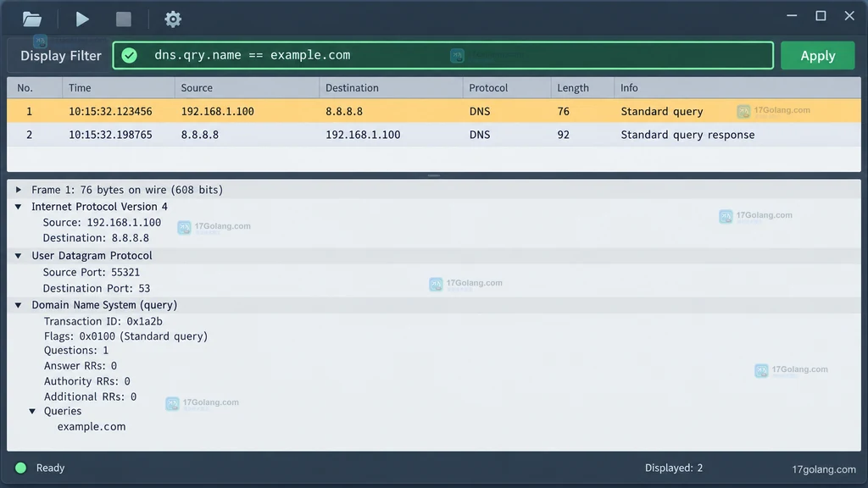Collapse the Domain Name System (query) section
This screenshot has height=488, width=868.
pos(19,305)
